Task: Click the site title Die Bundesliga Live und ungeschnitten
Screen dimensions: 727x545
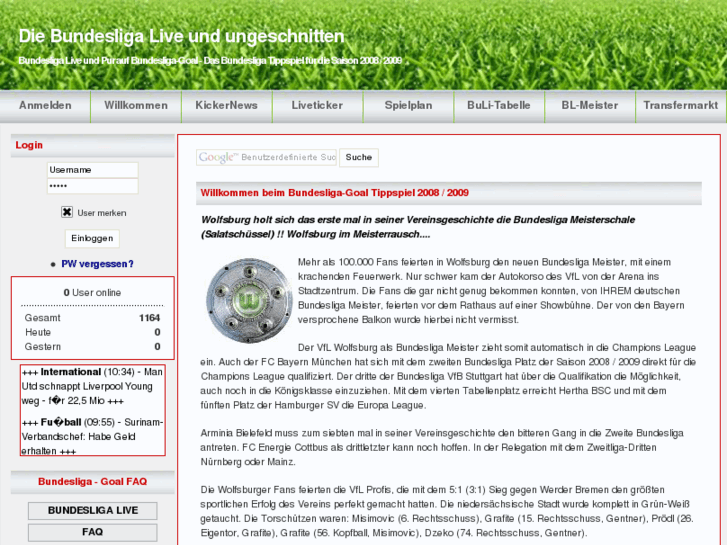Action: click(x=181, y=36)
